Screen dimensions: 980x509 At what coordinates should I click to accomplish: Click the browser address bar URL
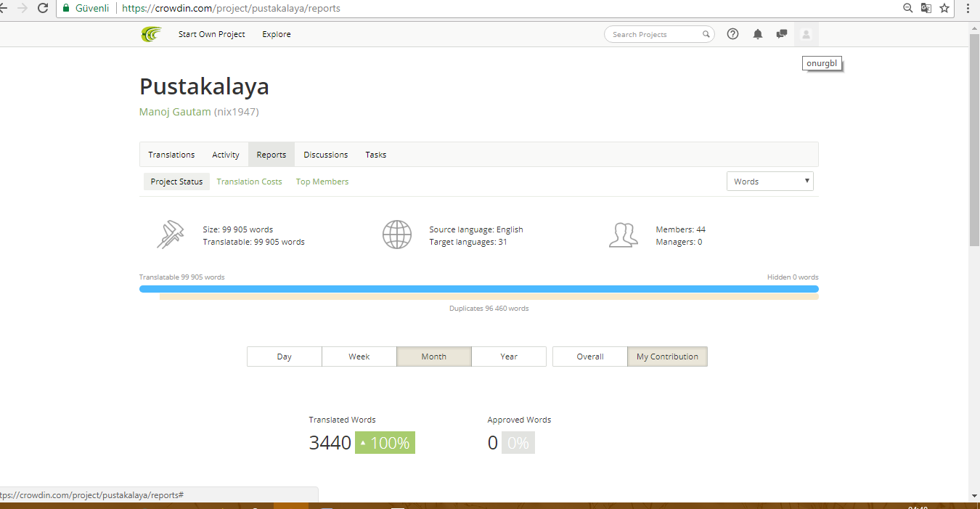(x=231, y=9)
